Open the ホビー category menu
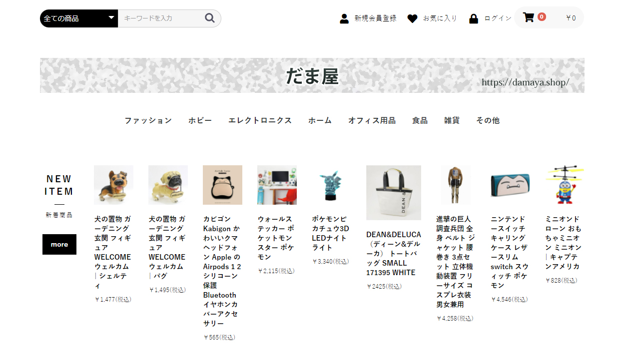The image size is (635, 364). [x=200, y=120]
